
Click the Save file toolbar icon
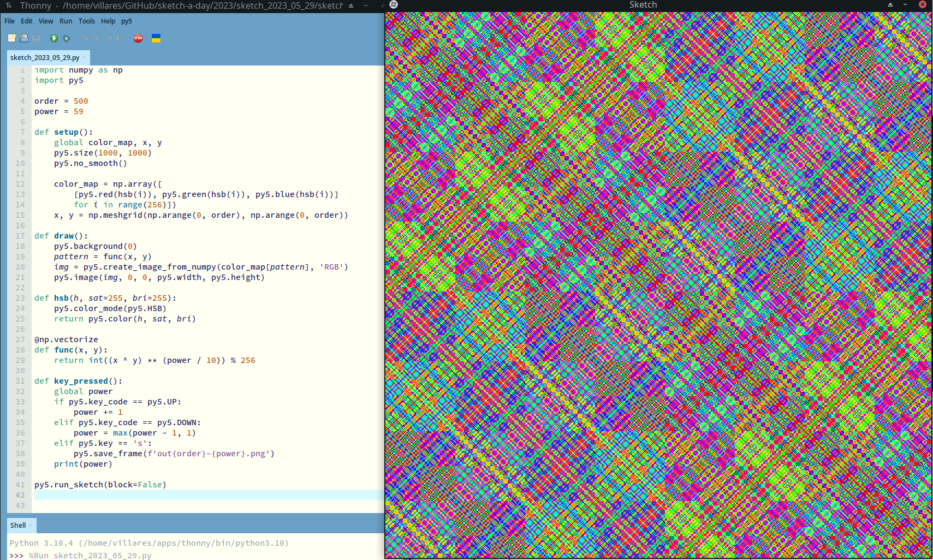click(x=36, y=38)
